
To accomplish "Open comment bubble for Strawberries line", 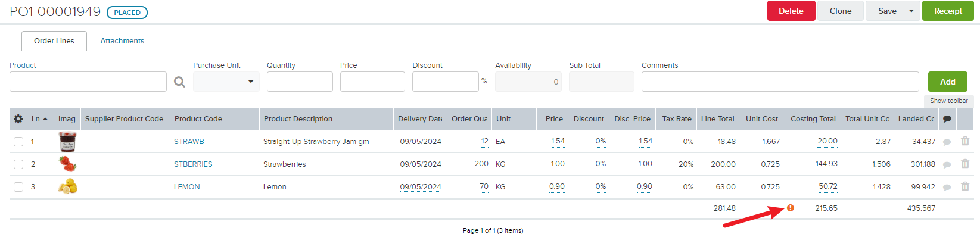I will pos(947,165).
